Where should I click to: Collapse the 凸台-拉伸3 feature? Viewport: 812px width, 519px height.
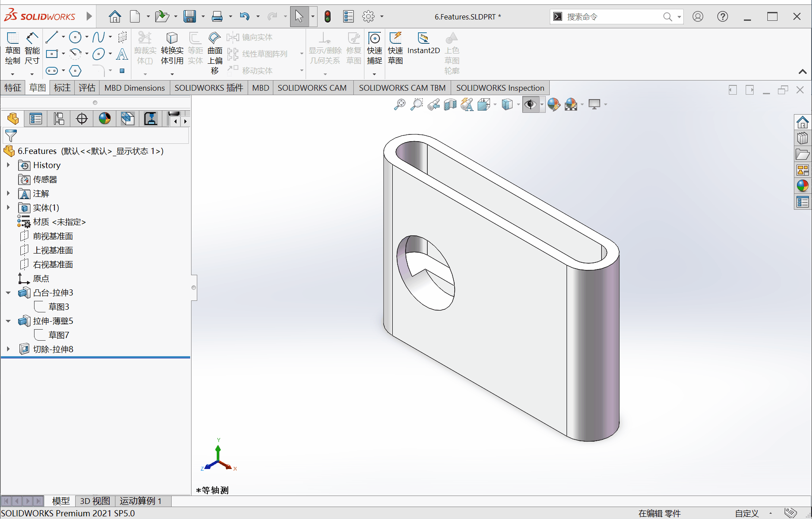[8, 292]
